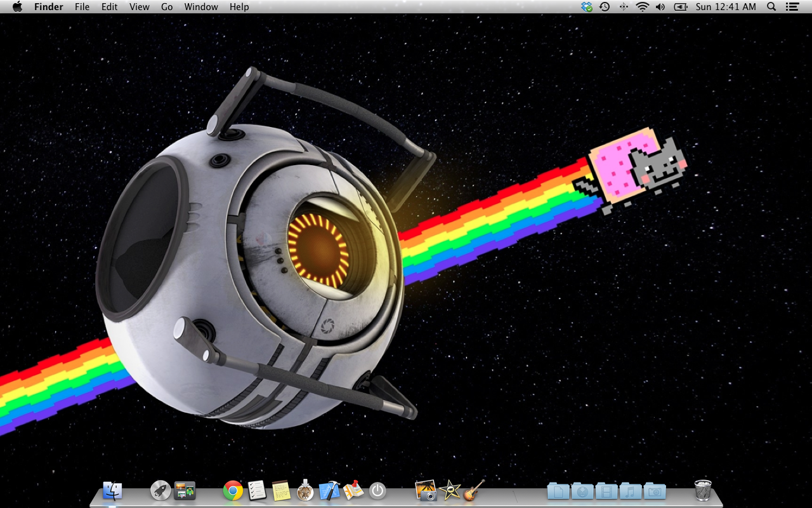The width and height of the screenshot is (812, 508).
Task: Click the Mountain Lion installer icon
Action: pyautogui.click(x=305, y=490)
